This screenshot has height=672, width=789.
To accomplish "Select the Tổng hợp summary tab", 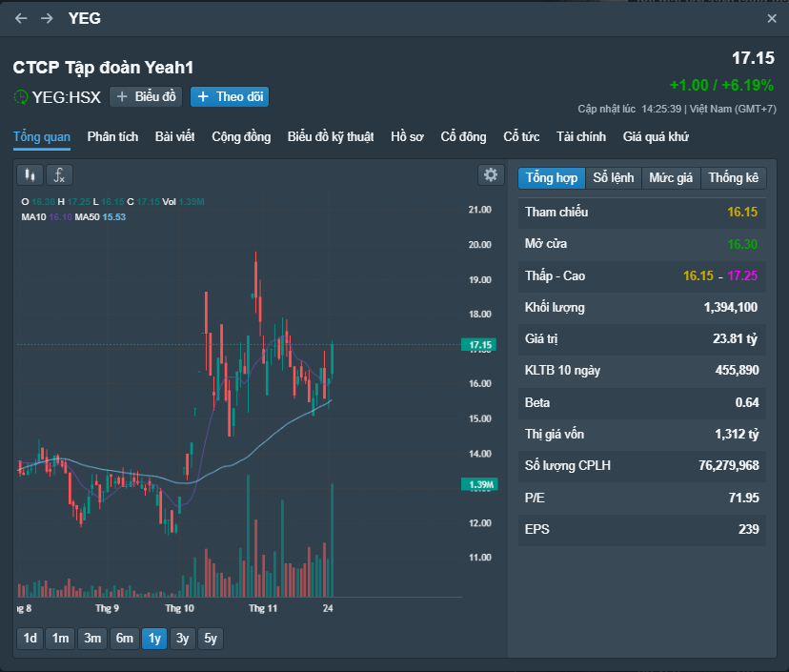I will point(552,178).
